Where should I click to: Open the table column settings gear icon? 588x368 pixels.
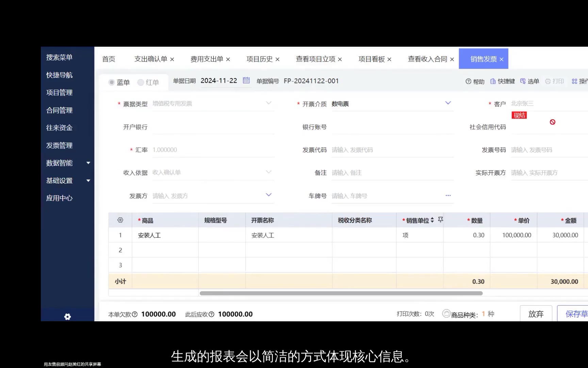pos(120,220)
